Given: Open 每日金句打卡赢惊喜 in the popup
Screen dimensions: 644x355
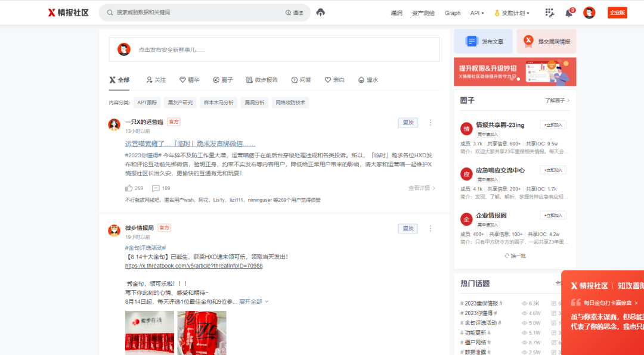Looking at the screenshot, I should pyautogui.click(x=611, y=303).
